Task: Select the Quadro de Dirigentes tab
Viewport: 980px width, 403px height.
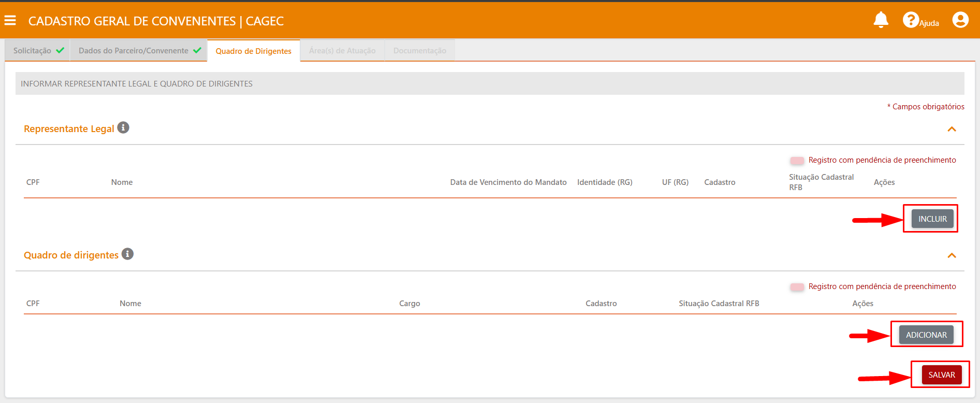Action: [254, 51]
